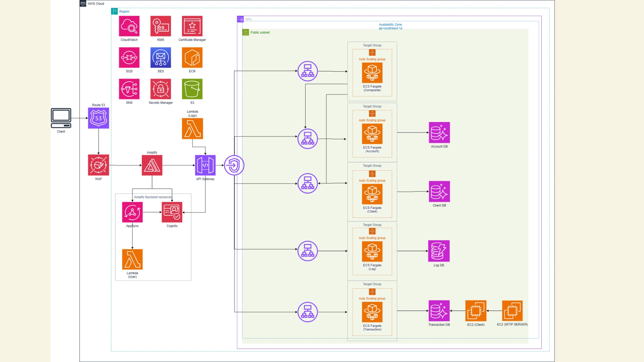Select the SQS queue icon
The width and height of the screenshot is (644, 362).
(129, 58)
